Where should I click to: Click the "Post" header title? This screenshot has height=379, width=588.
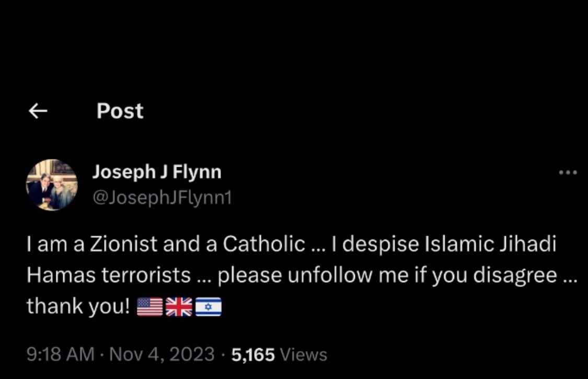tap(120, 111)
